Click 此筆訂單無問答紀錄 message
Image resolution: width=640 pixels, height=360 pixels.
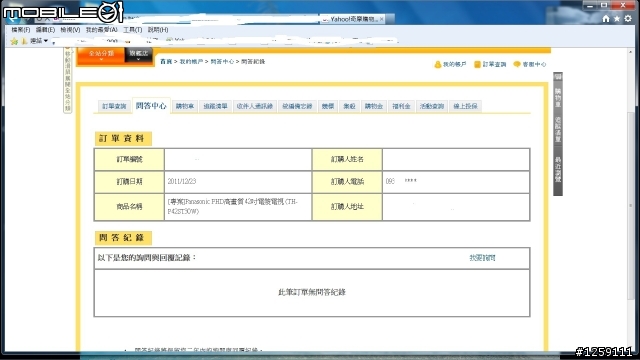coord(312,292)
